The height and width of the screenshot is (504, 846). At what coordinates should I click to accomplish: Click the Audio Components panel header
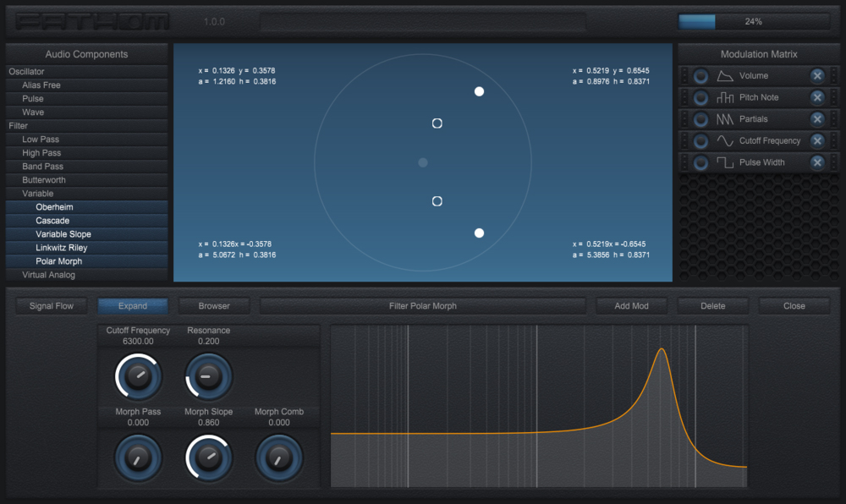[87, 54]
